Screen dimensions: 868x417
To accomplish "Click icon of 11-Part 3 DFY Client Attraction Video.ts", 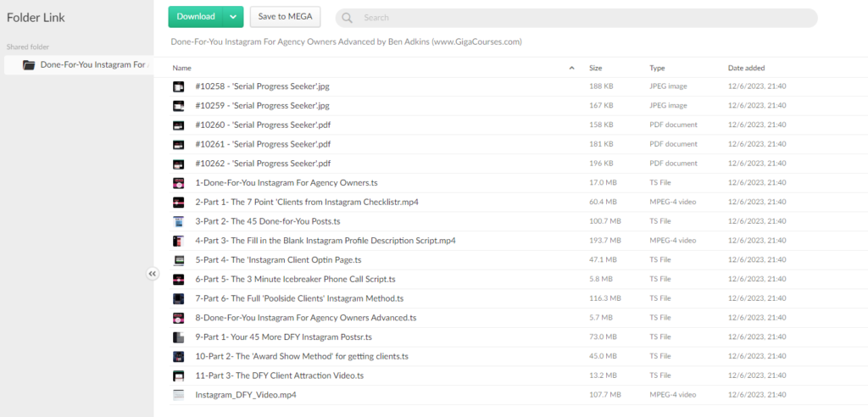I will pos(178,375).
